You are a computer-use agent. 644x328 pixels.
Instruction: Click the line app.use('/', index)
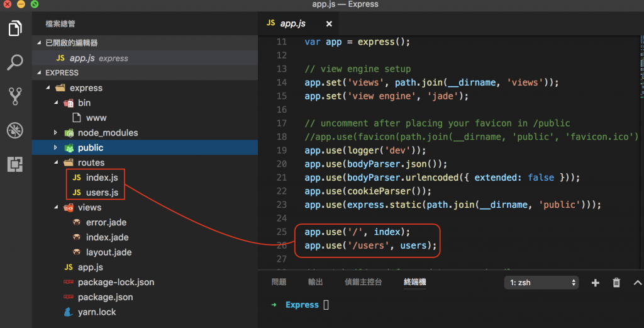coord(357,232)
